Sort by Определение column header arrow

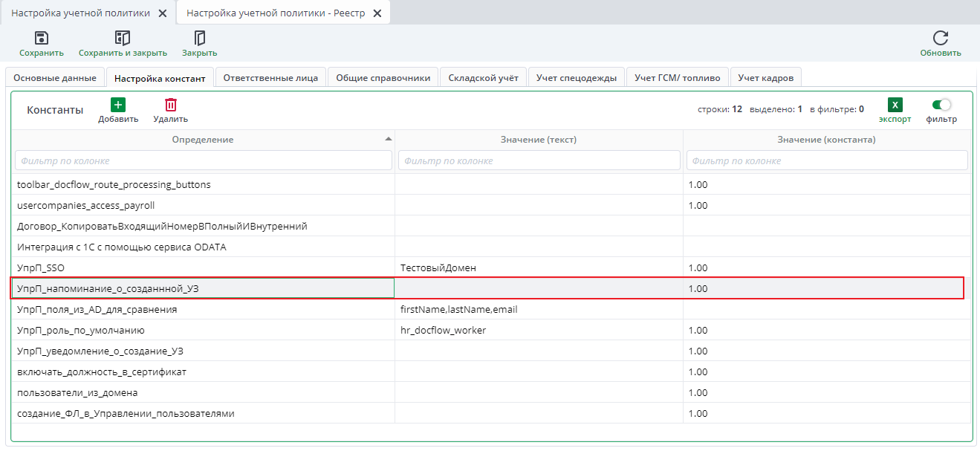[388, 139]
